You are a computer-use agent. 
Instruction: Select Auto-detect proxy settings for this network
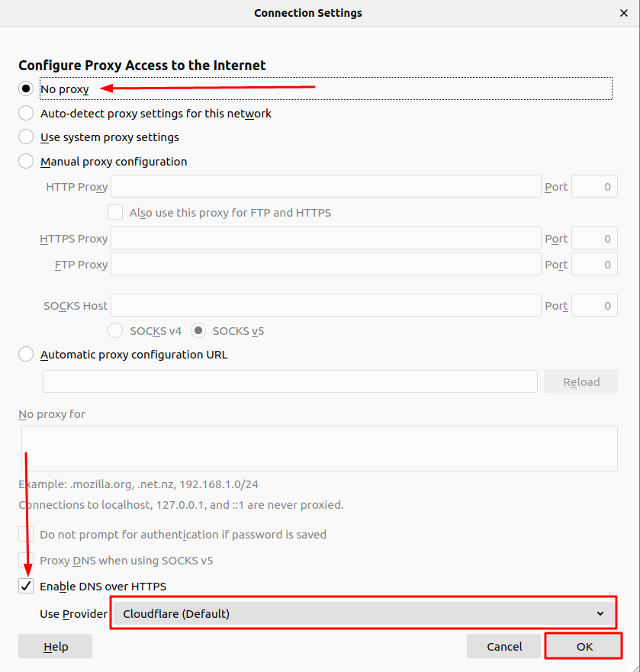tap(26, 113)
